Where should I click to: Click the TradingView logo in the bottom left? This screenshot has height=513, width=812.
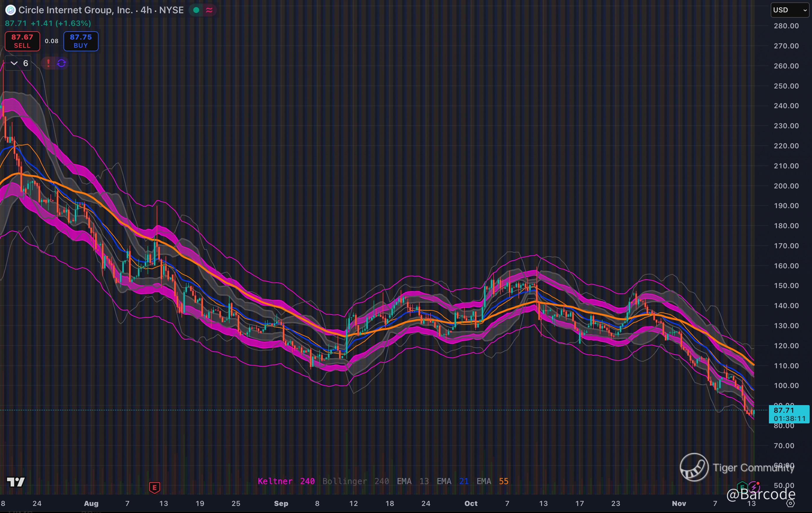(x=16, y=482)
